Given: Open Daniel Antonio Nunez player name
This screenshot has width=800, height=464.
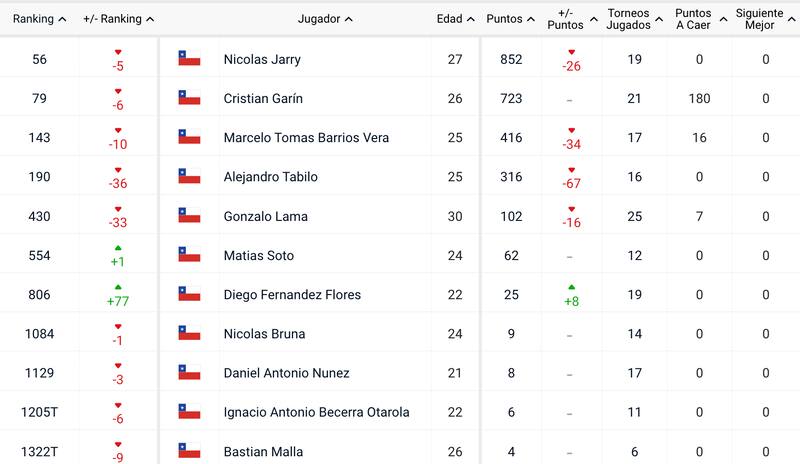Looking at the screenshot, I should [x=286, y=373].
